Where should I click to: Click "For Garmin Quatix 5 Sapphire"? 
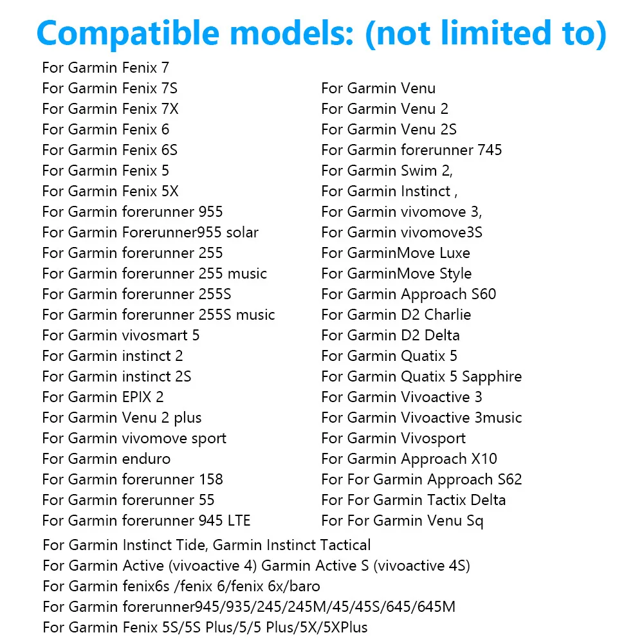click(421, 376)
